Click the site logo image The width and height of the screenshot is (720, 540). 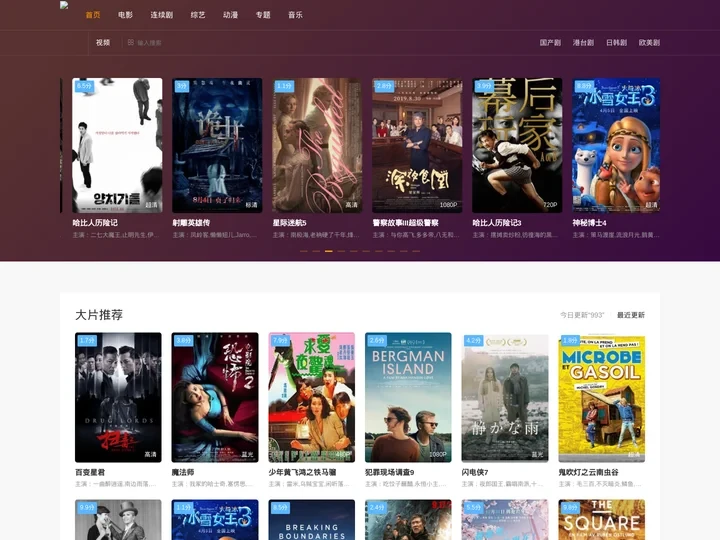[x=64, y=6]
